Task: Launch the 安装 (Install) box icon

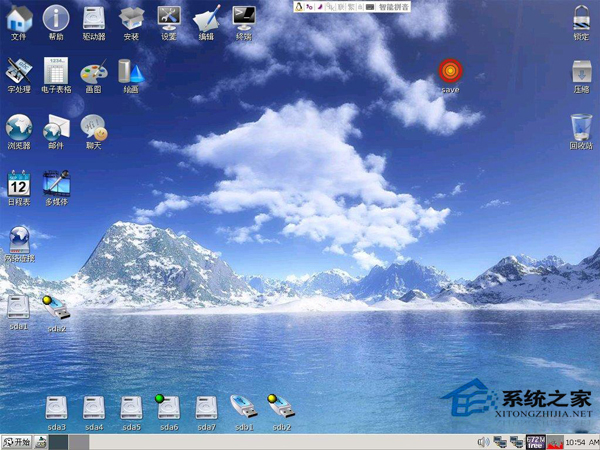Action: (x=131, y=18)
